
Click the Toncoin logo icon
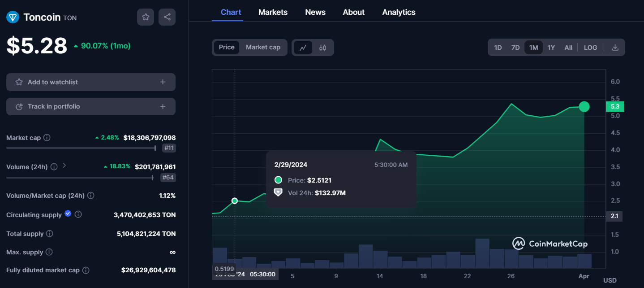(13, 17)
